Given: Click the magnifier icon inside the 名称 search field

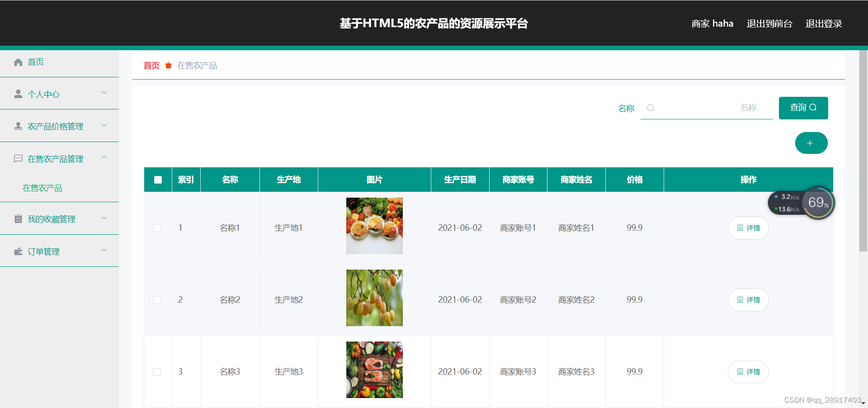Looking at the screenshot, I should [x=651, y=108].
